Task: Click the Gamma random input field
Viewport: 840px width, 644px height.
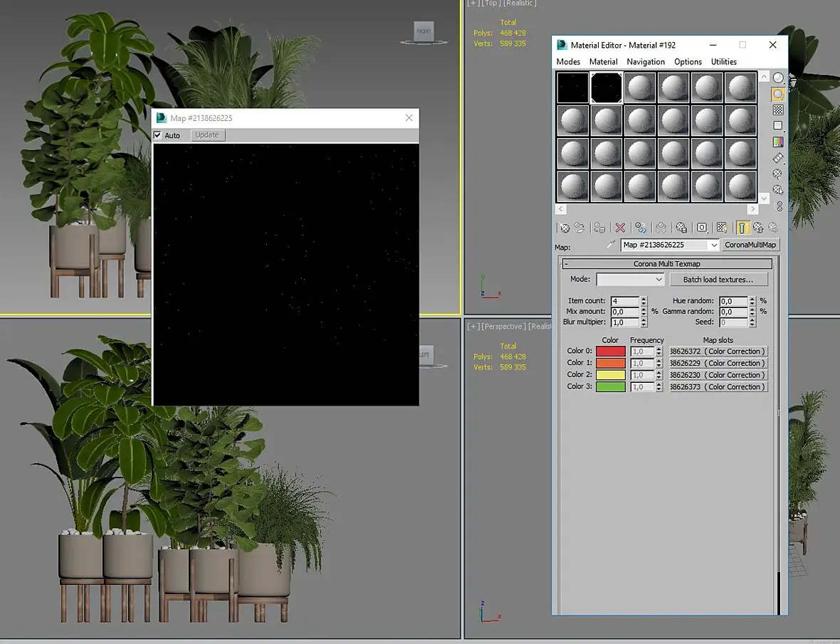Action: (733, 312)
